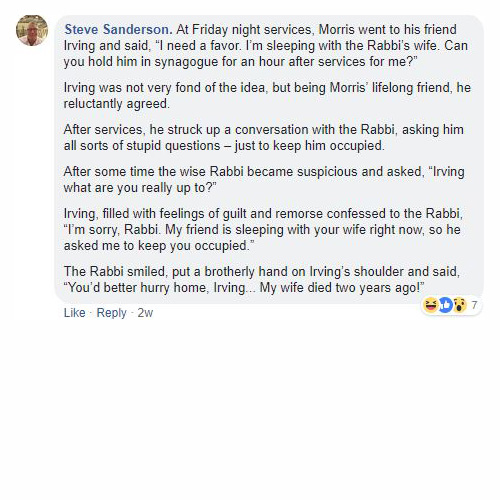The image size is (500, 500).
Task: Click the paragraph "The Rabbi smiled, put a brotherly hand"
Action: click(262, 279)
